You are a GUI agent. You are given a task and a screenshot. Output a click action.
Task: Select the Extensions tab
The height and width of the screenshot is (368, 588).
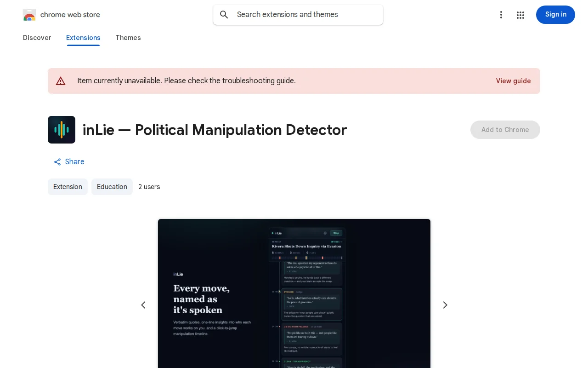[83, 38]
